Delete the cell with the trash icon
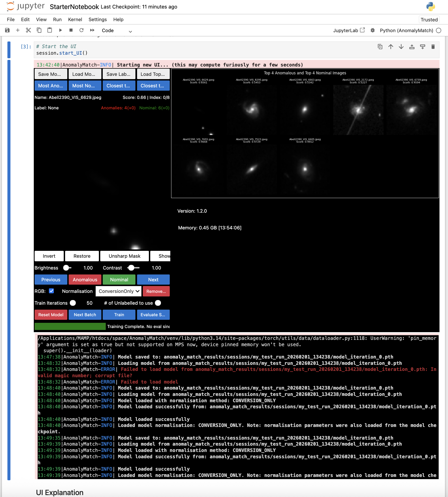The height and width of the screenshot is (497, 448). point(433,47)
